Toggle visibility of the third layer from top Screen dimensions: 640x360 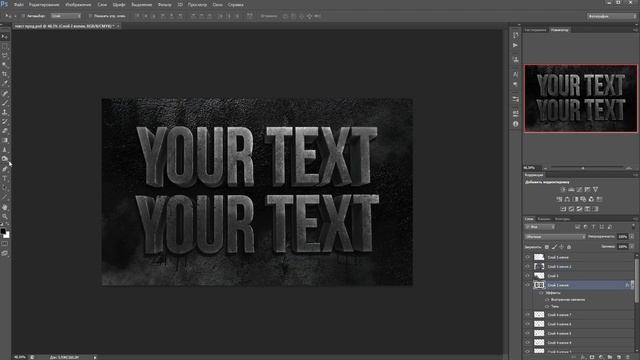click(527, 276)
